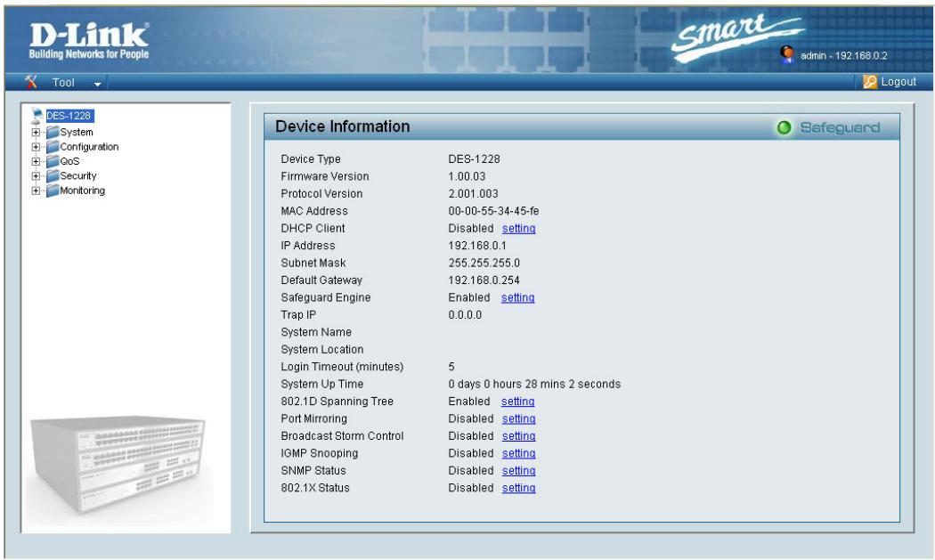This screenshot has width=935, height=560.
Task: Open 802.1D Spanning Tree setting link
Action: point(517,402)
